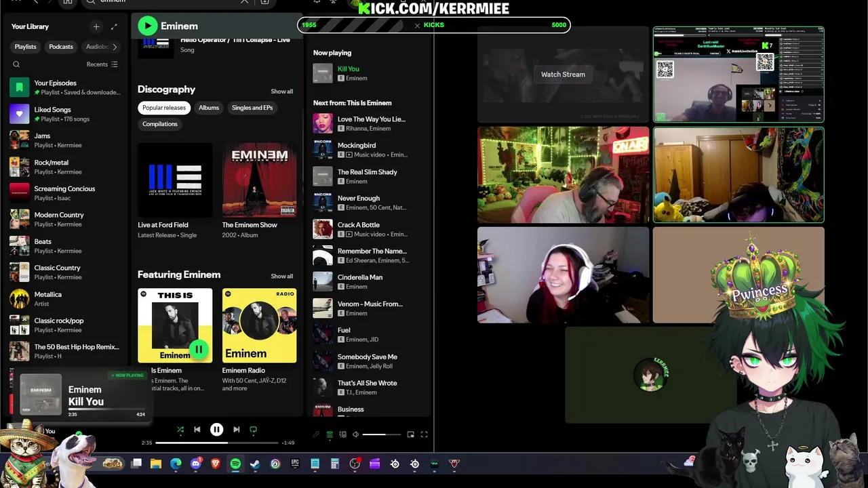Viewport: 868px width, 488px height.
Task: Open Brave browser from taskbar
Action: coord(216,464)
